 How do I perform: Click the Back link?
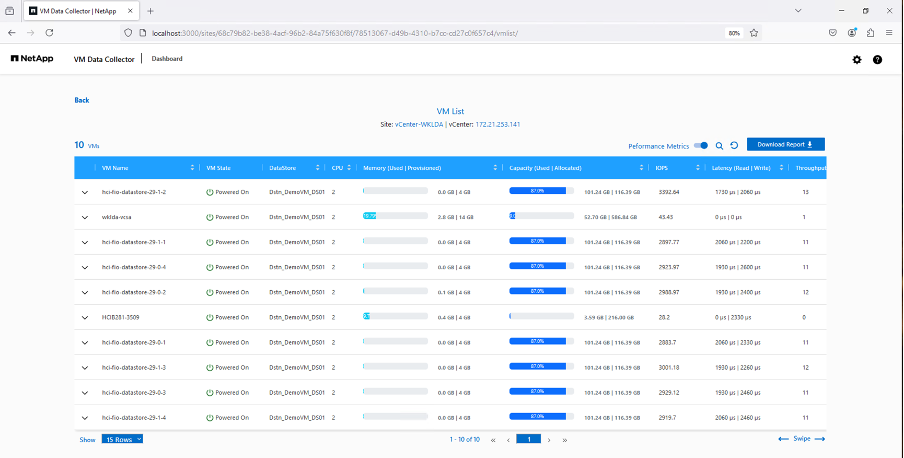[82, 100]
